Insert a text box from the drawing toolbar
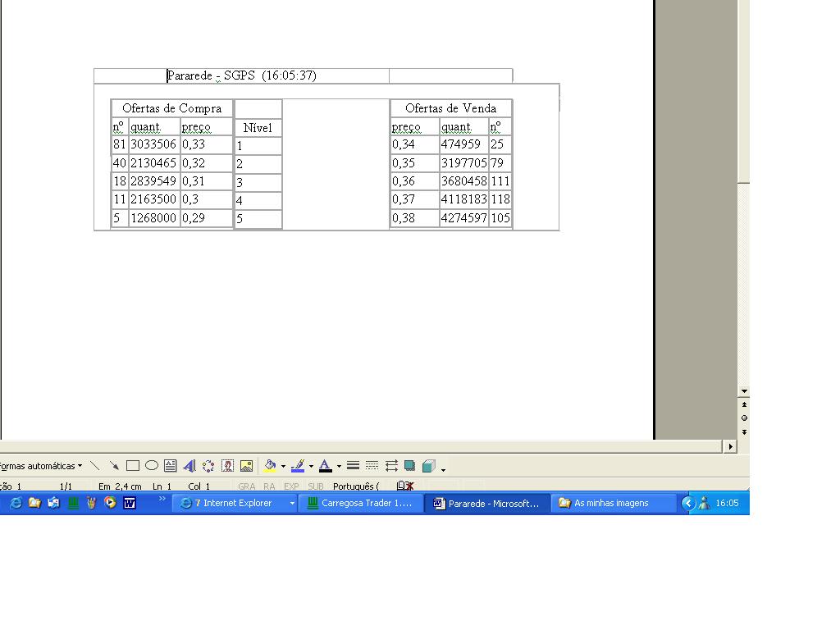This screenshot has height=630, width=840. pyautogui.click(x=171, y=466)
